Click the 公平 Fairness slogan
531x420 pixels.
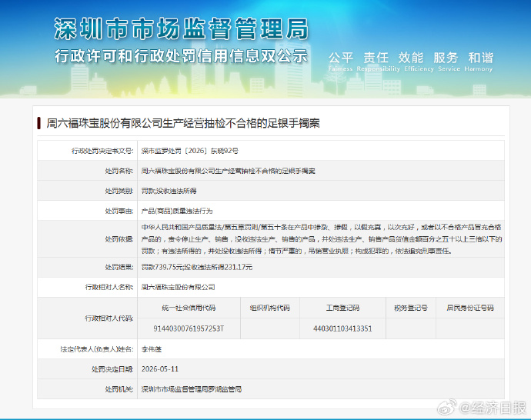[341, 62]
